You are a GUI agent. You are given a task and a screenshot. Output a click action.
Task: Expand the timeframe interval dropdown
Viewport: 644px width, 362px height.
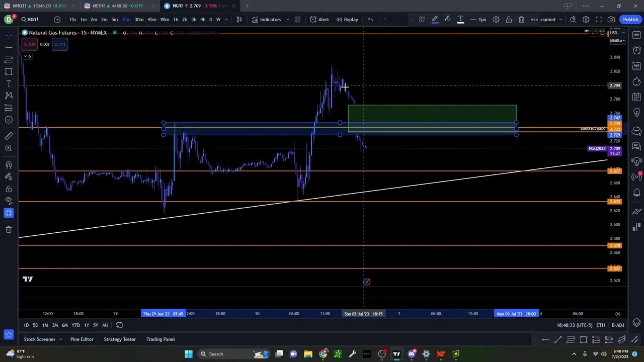[x=226, y=20]
